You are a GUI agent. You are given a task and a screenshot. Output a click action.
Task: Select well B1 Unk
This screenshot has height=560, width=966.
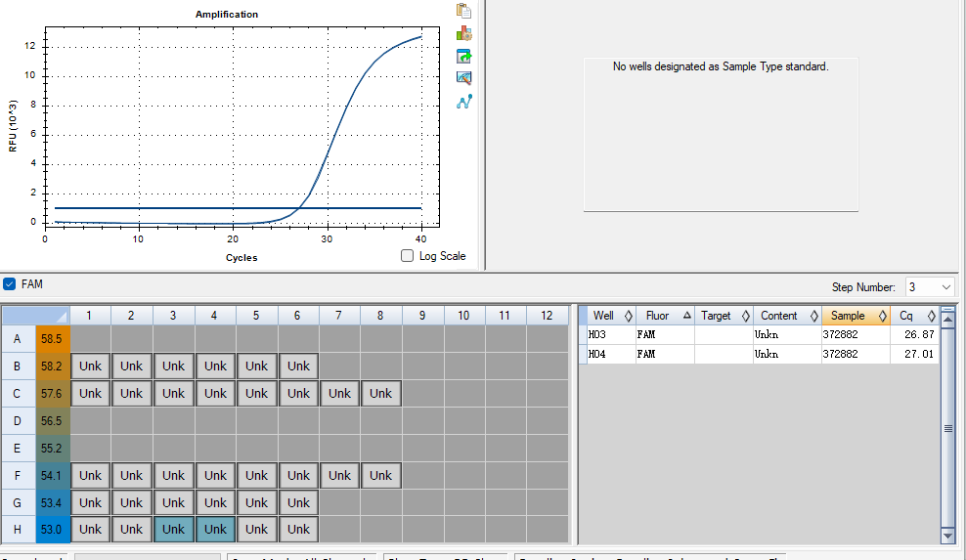(x=90, y=366)
